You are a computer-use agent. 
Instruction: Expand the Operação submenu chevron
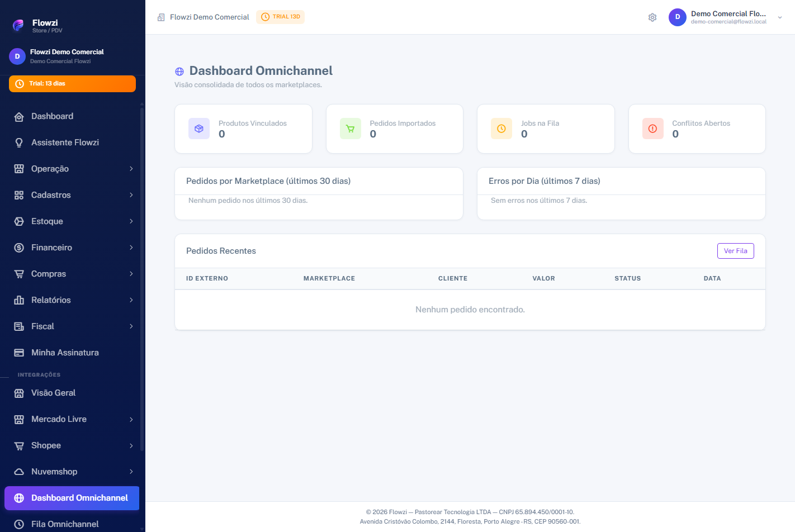(131, 169)
